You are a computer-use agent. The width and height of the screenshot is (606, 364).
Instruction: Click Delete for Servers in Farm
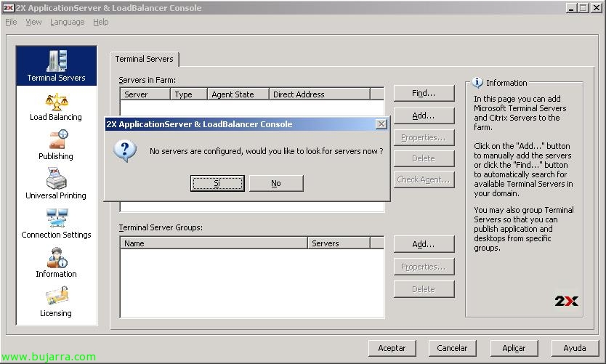tap(424, 158)
